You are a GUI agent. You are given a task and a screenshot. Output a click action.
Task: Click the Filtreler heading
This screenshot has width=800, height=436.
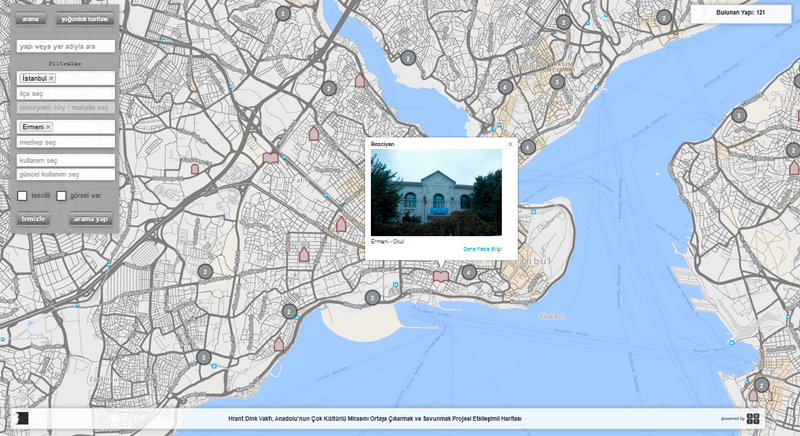pos(65,64)
